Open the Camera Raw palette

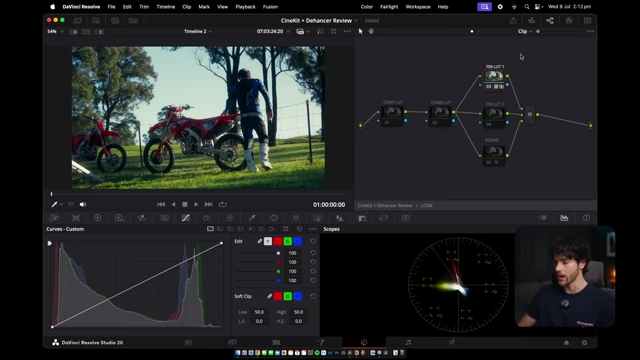pos(54,218)
